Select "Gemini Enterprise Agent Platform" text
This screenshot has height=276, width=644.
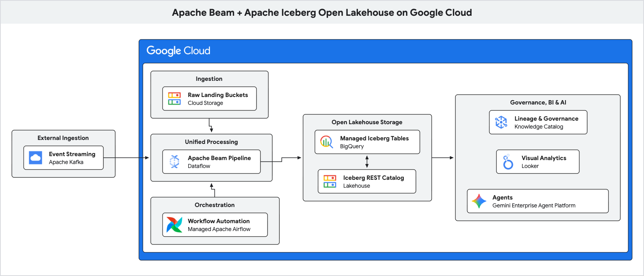(x=534, y=205)
